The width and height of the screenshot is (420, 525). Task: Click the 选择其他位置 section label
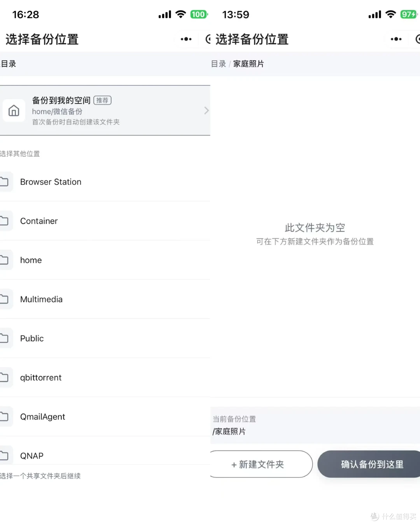[x=20, y=154]
